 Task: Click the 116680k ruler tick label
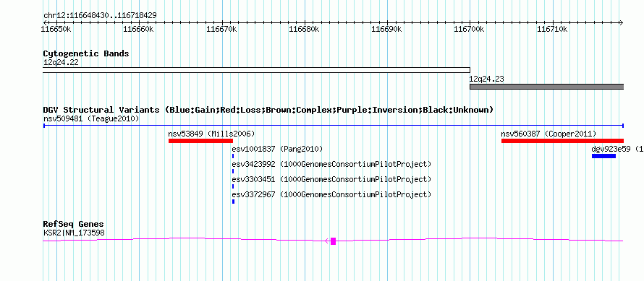pos(305,29)
